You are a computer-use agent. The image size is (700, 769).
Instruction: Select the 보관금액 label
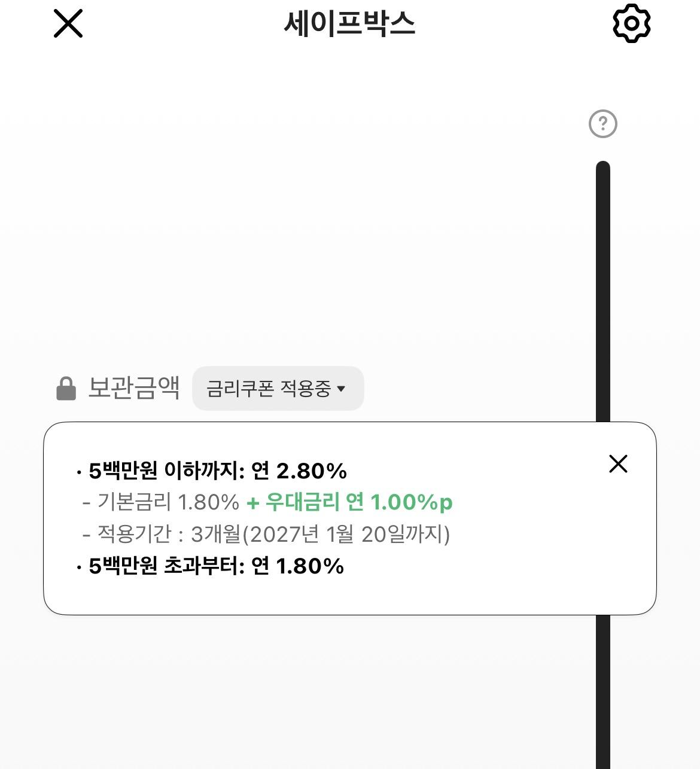[134, 388]
